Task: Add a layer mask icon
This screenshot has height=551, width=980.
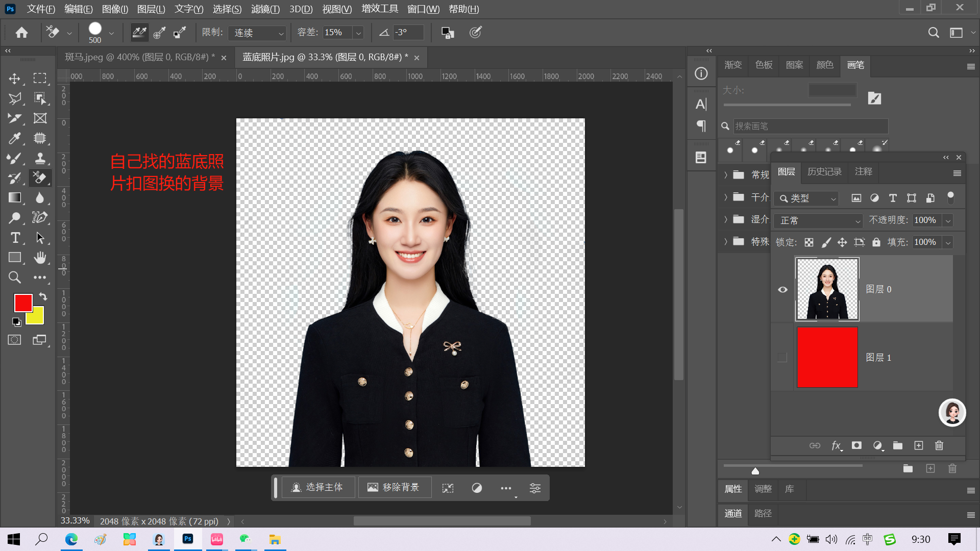Action: click(856, 445)
